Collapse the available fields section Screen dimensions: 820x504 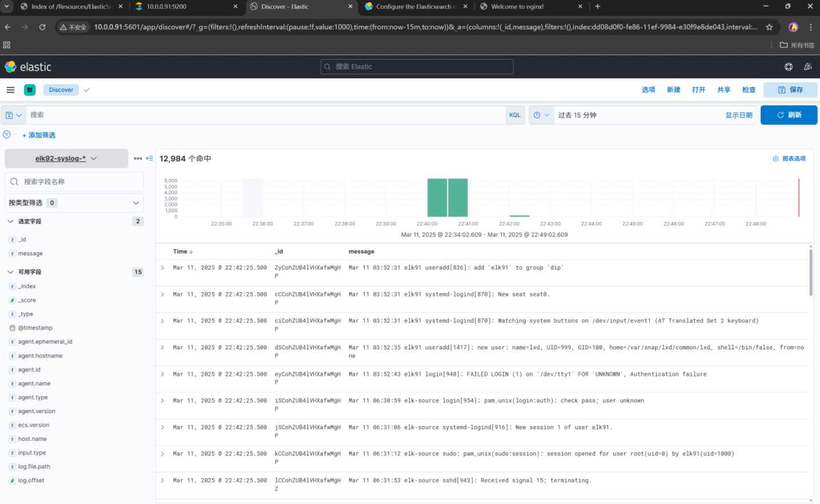coord(10,272)
